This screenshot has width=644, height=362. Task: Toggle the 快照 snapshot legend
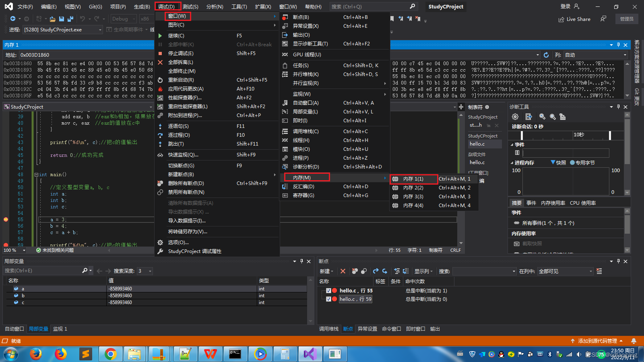click(558, 162)
